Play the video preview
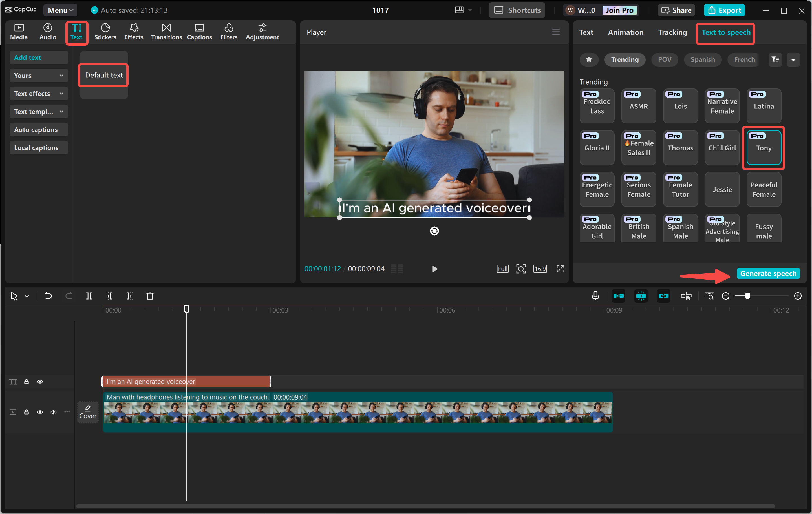Screen dimensions: 812x514 [x=434, y=269]
